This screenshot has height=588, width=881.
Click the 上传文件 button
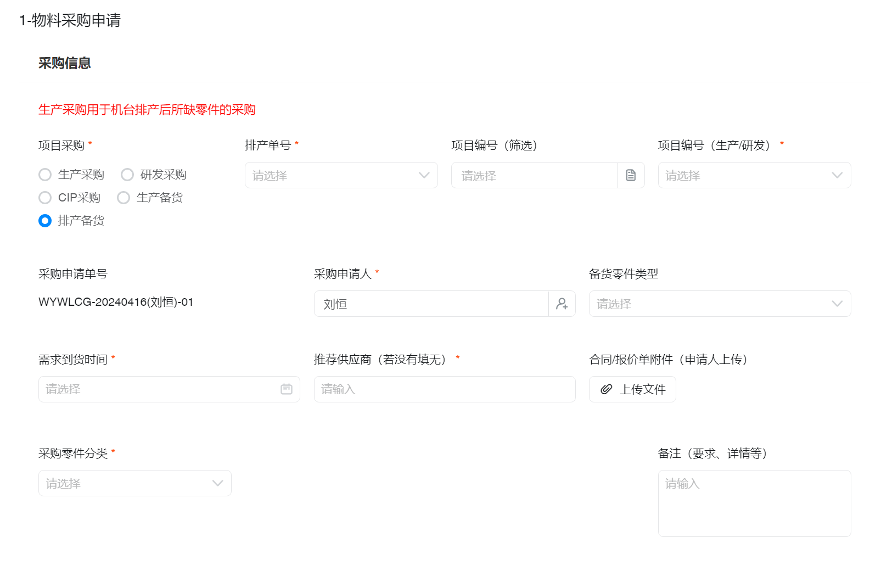(632, 389)
